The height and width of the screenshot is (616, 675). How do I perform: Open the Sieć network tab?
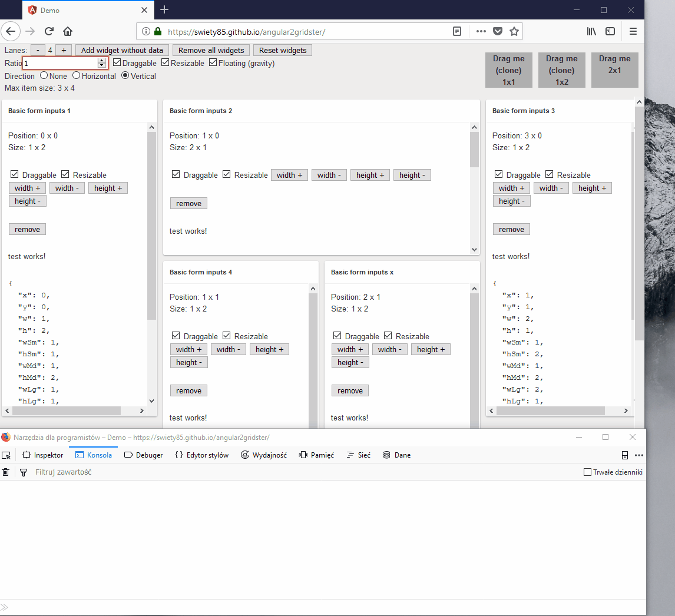point(359,455)
